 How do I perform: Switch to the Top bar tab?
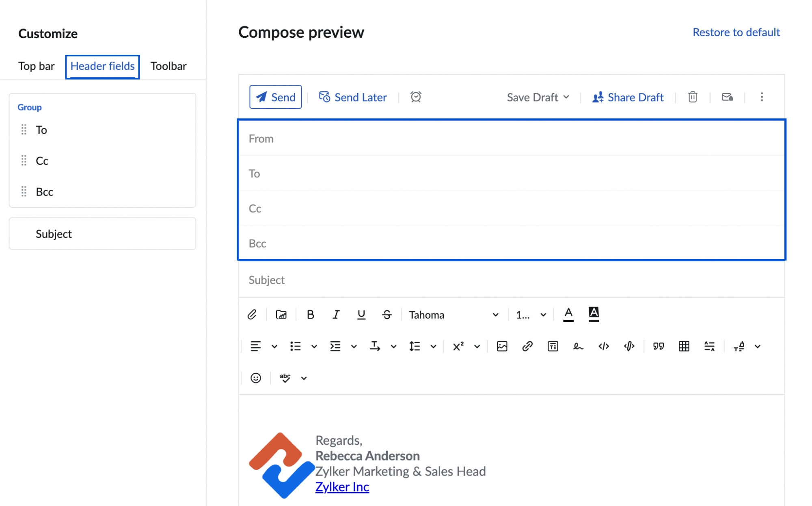[36, 66]
